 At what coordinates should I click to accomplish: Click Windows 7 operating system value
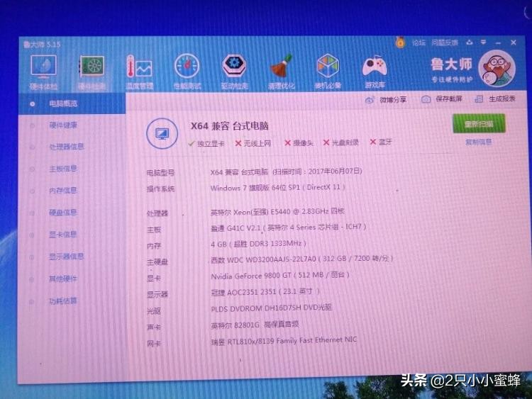pyautogui.click(x=277, y=188)
